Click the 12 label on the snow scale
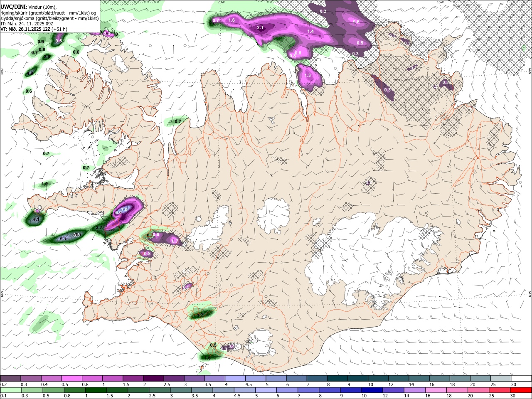 [x=391, y=385]
